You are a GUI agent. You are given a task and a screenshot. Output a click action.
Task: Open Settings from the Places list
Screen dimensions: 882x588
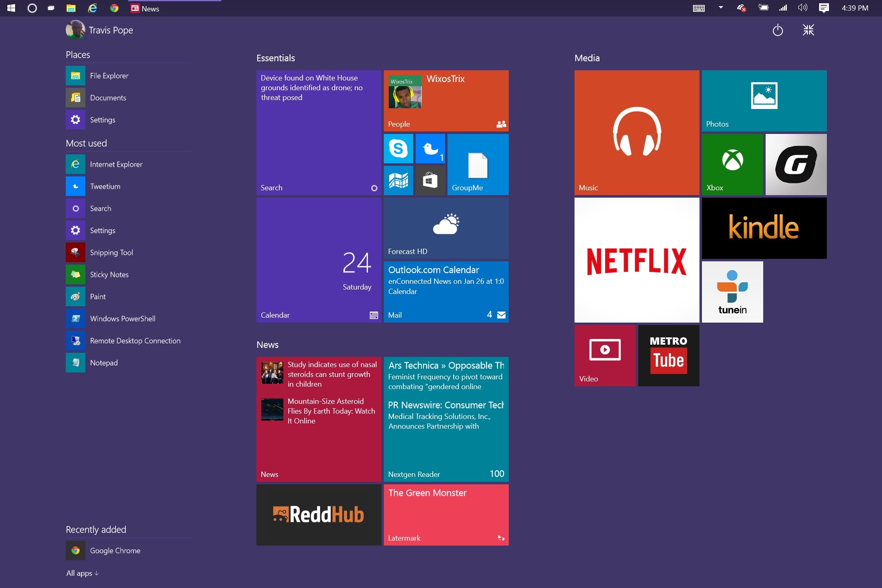(x=102, y=120)
